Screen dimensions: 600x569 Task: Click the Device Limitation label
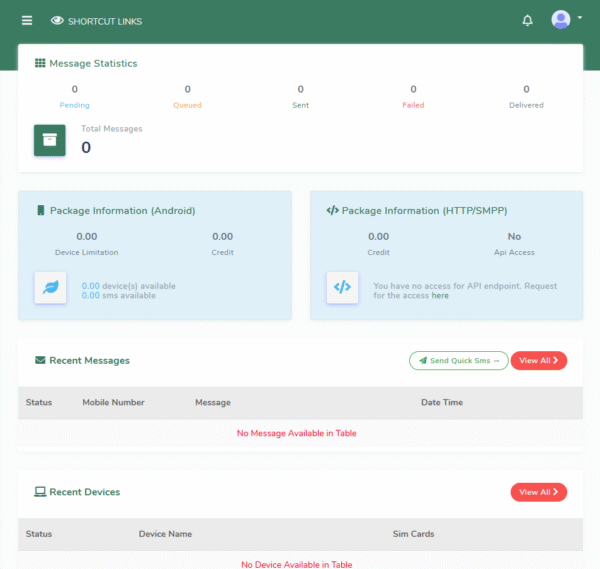[x=86, y=253]
